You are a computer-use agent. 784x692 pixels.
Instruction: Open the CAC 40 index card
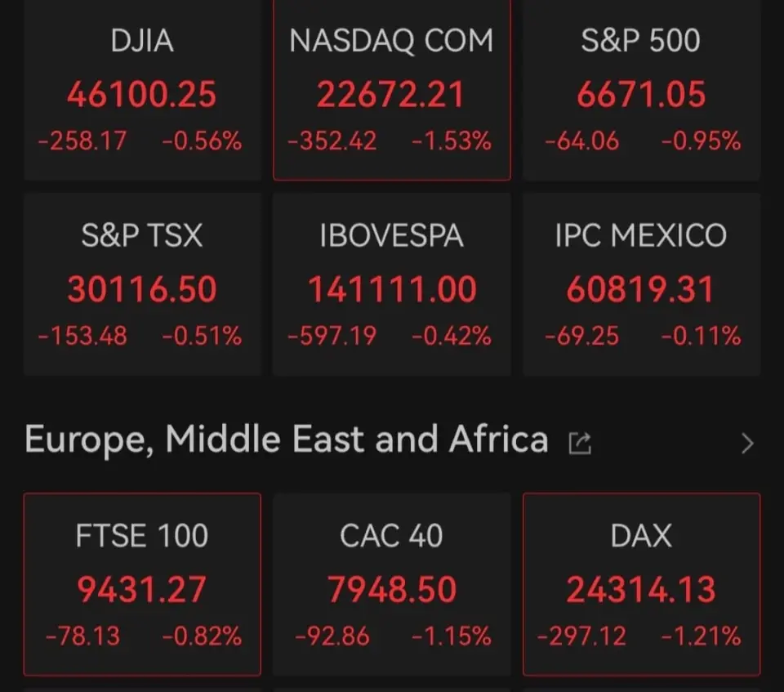click(x=391, y=584)
